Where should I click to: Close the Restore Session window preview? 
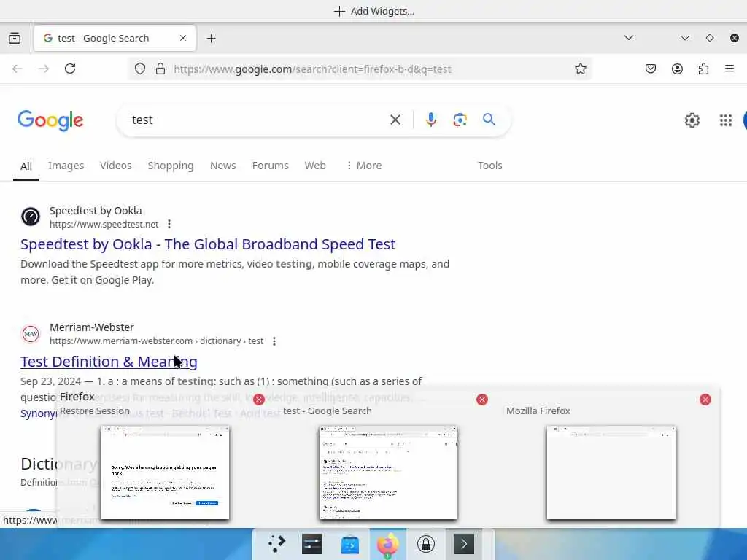259,400
